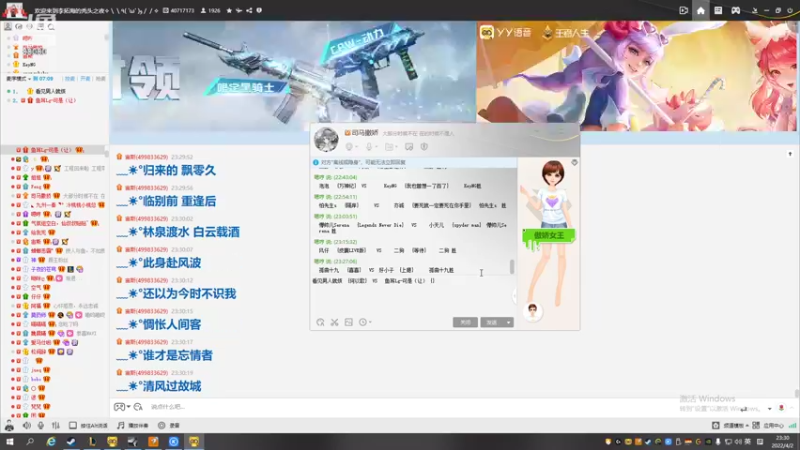This screenshot has height=450, width=800.
Task: Toggle the microphone in bottom bar
Action: 41,425
